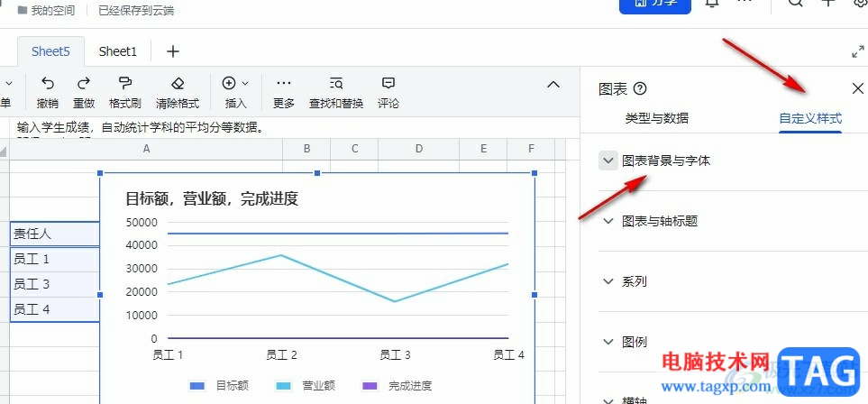Click chart title 目标额，营业额，完成进度
This screenshot has height=404, width=868.
[x=212, y=199]
